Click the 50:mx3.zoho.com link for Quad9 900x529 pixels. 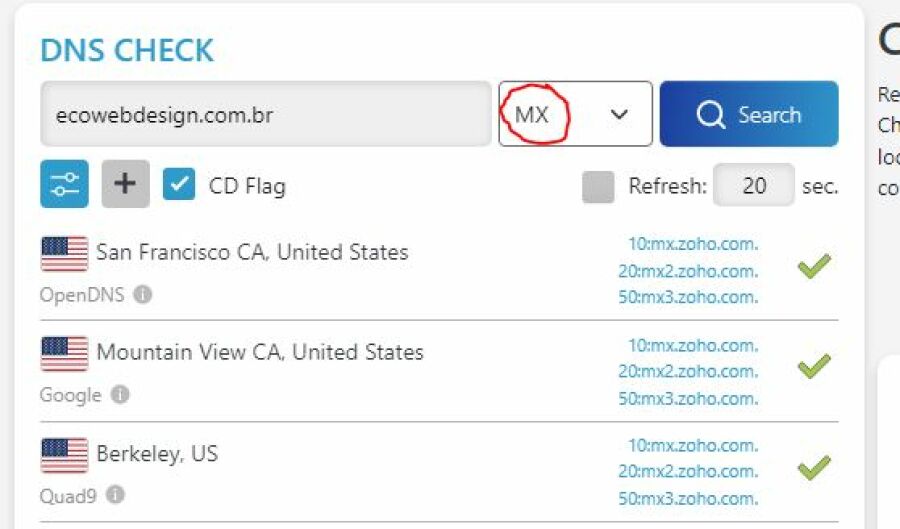click(x=687, y=498)
